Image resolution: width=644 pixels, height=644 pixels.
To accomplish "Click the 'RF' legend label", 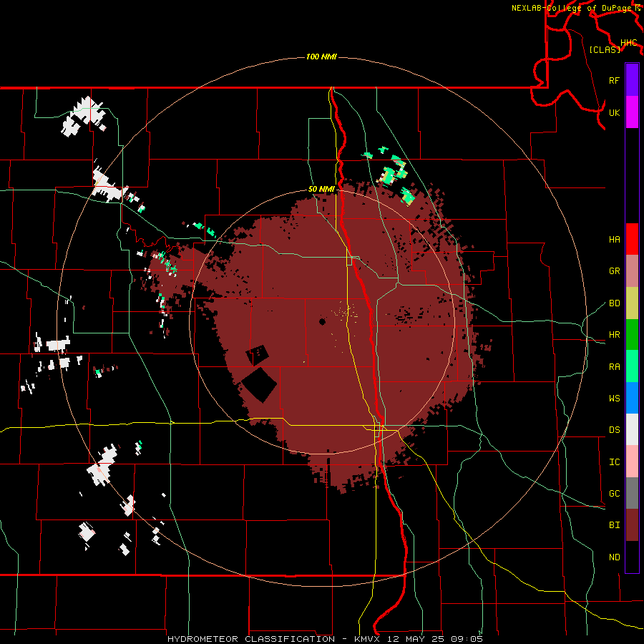I will (615, 80).
